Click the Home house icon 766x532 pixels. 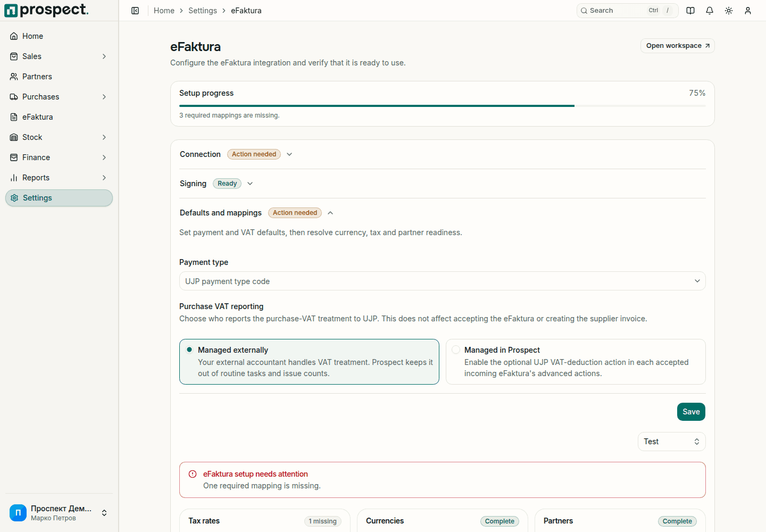14,36
